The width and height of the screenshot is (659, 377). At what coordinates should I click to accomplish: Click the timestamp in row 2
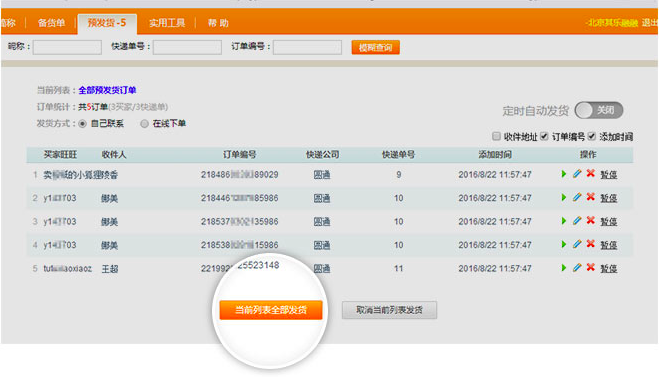tap(495, 198)
